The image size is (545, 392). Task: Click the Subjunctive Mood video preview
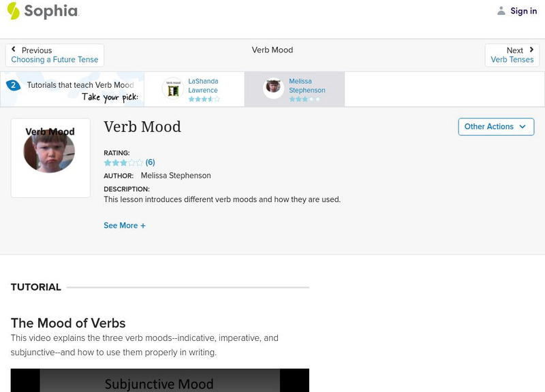coord(159,380)
